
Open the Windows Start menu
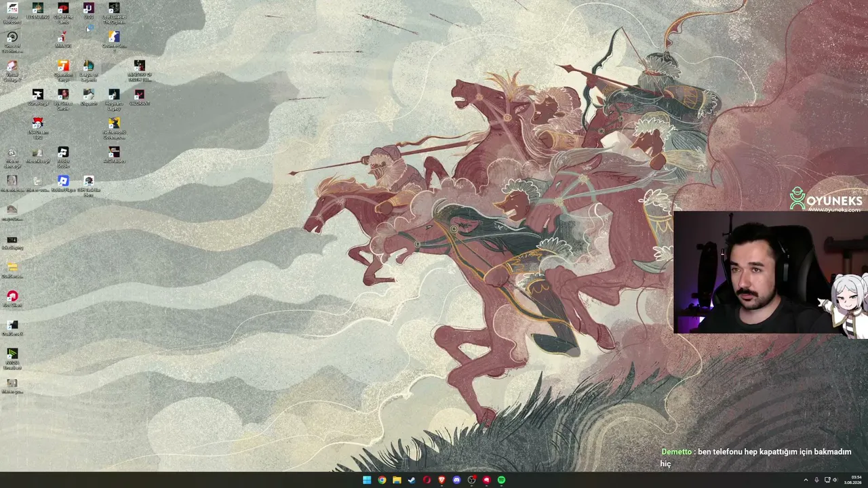point(367,480)
